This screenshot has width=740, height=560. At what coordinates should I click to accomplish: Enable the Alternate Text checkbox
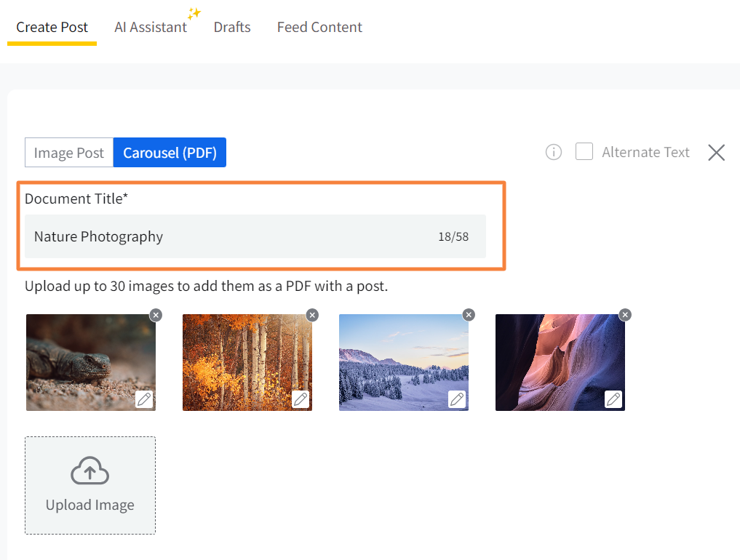click(x=584, y=152)
